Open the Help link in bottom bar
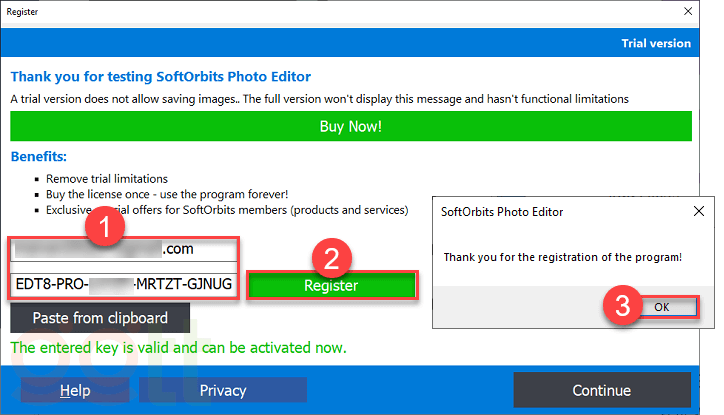 (x=75, y=390)
